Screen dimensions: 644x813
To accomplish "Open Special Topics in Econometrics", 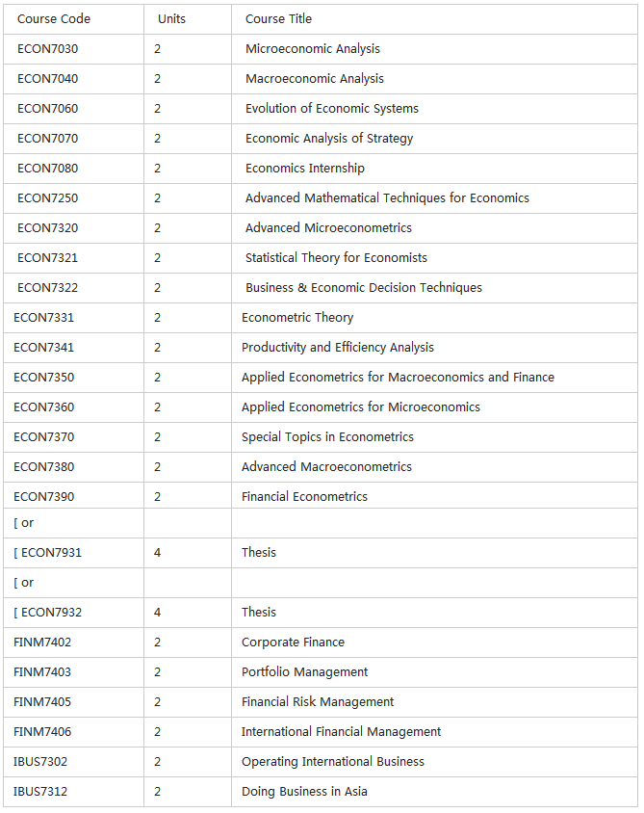I will [x=327, y=437].
